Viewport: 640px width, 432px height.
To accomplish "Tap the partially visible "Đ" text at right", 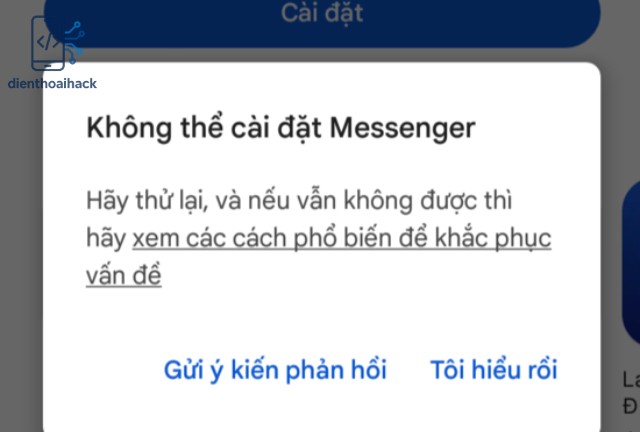I will tap(631, 406).
